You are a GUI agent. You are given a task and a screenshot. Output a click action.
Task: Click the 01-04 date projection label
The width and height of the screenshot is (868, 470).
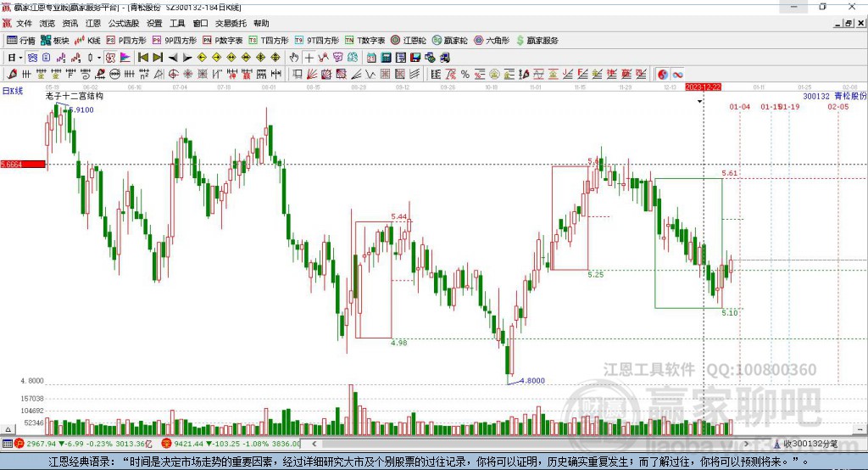pos(739,106)
